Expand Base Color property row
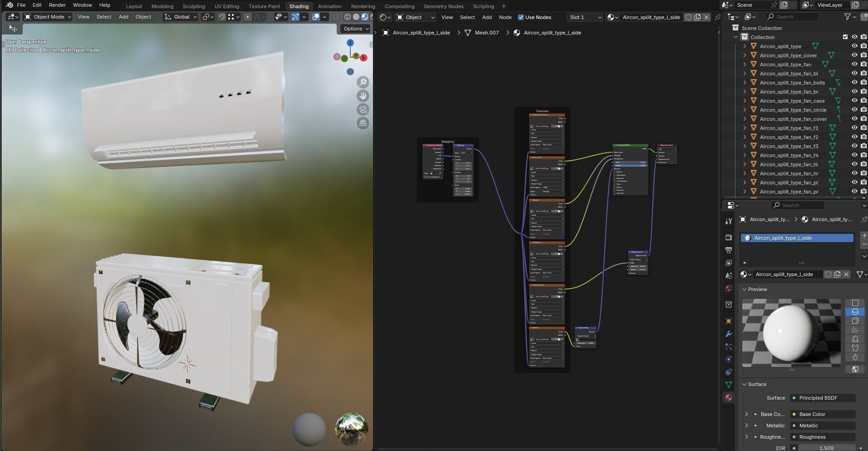 coord(746,414)
